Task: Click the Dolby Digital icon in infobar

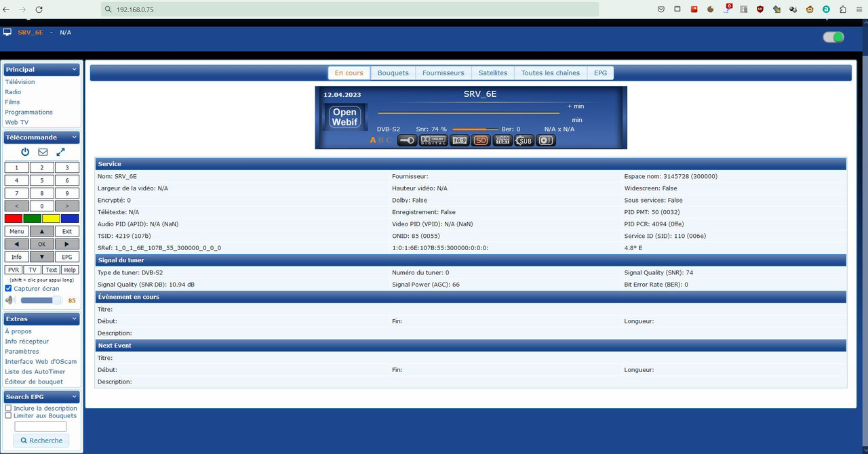Action: click(433, 140)
